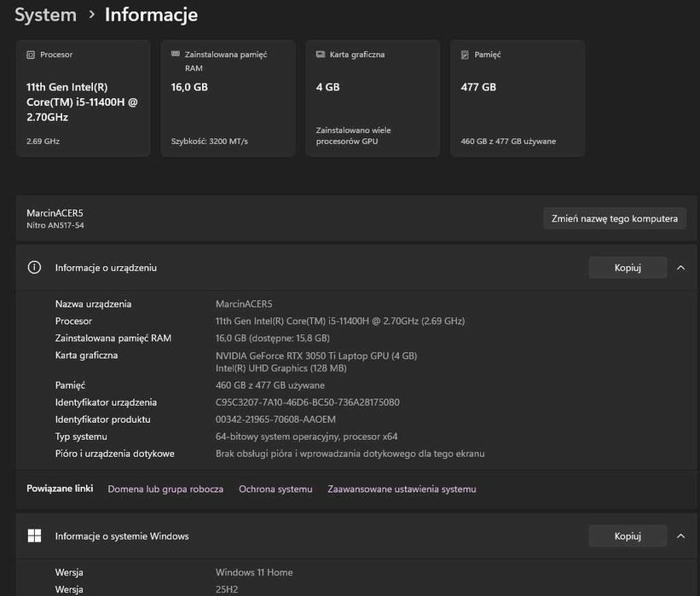The height and width of the screenshot is (596, 700).
Task: Open the Pamięć 477 GB card
Action: tap(518, 98)
